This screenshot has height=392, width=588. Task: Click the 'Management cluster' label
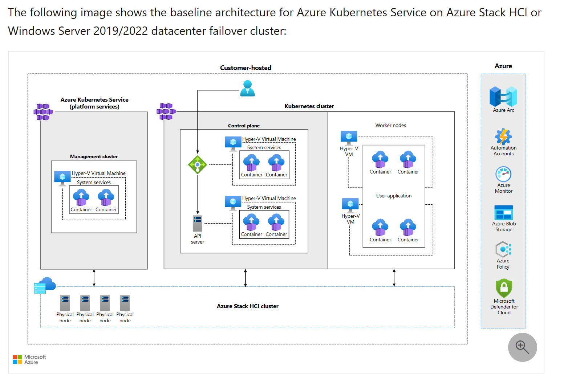click(94, 156)
